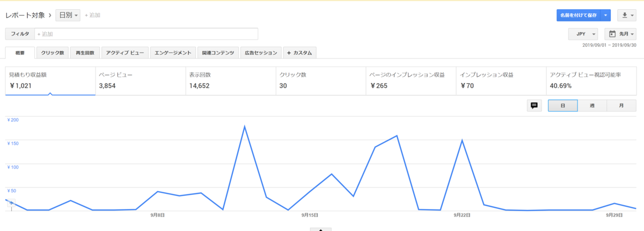Select the ページビュー metric card
644x231 pixels.
(x=141, y=81)
